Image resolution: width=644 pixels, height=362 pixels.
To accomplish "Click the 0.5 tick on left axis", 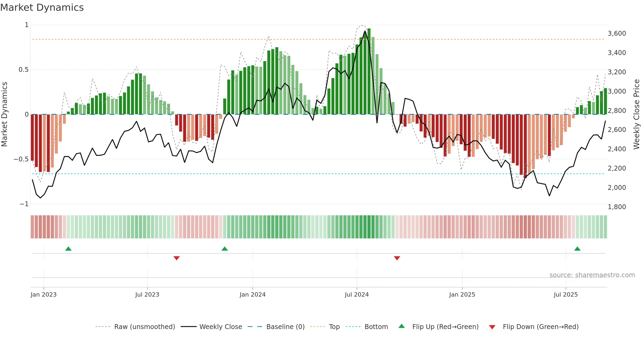I will tap(24, 70).
